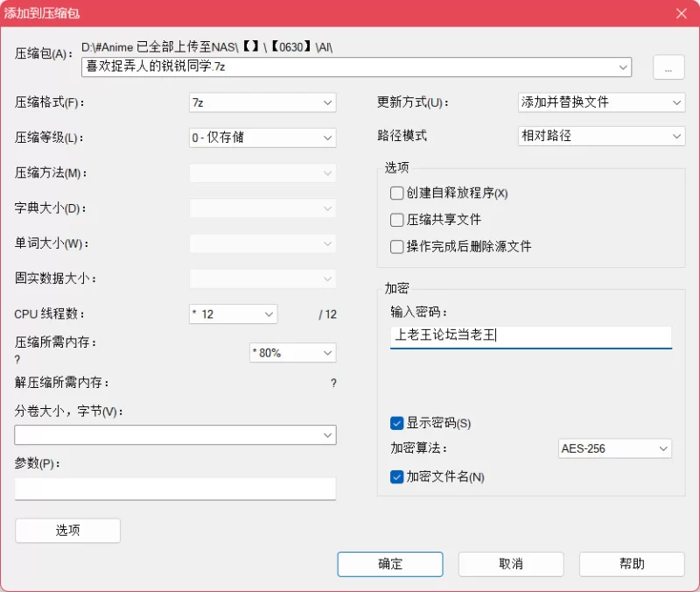Confirm with the 确定 button
700x592 pixels.
390,564
